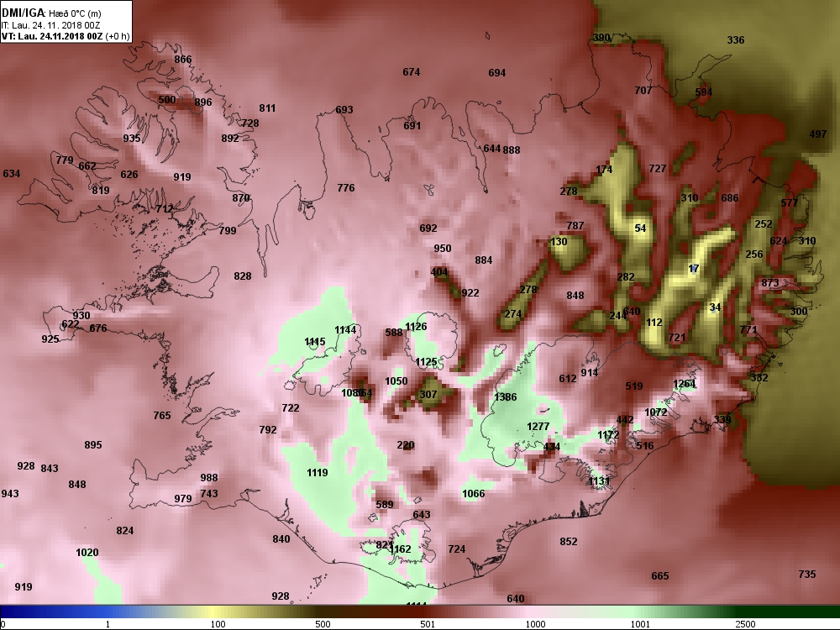
Task: Click the 'DMI/IGA: Hæð 0°C (m)' title text
Action: click(51, 13)
